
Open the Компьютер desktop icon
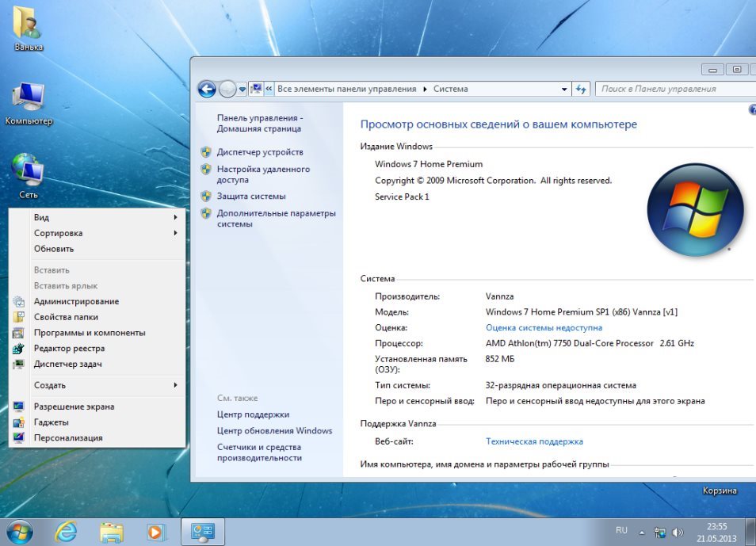(x=29, y=99)
